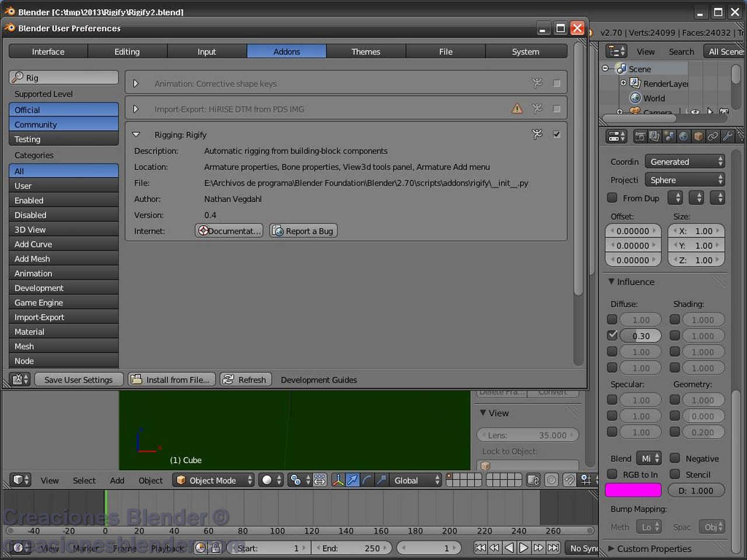Viewport: 747px width, 560px height.
Task: Expand the Animation: Corrective shape keys entry
Action: (x=136, y=83)
